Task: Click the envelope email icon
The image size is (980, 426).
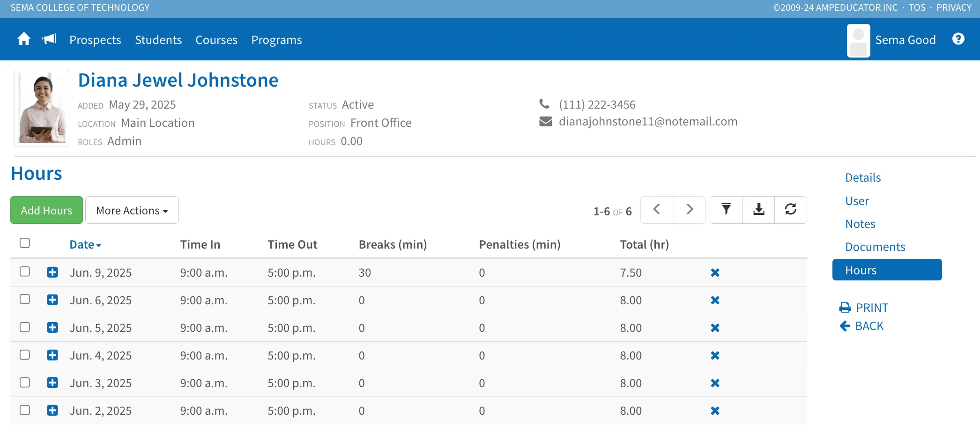Action: pyautogui.click(x=546, y=122)
